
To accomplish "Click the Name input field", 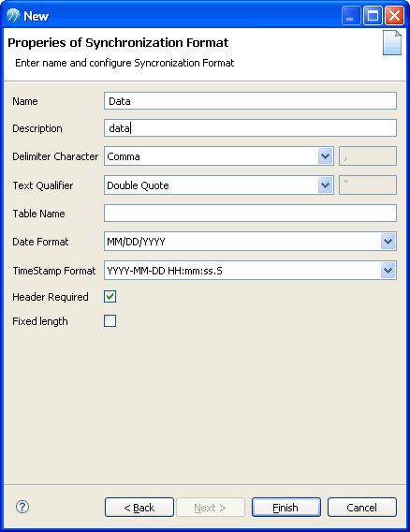I will click(x=250, y=101).
